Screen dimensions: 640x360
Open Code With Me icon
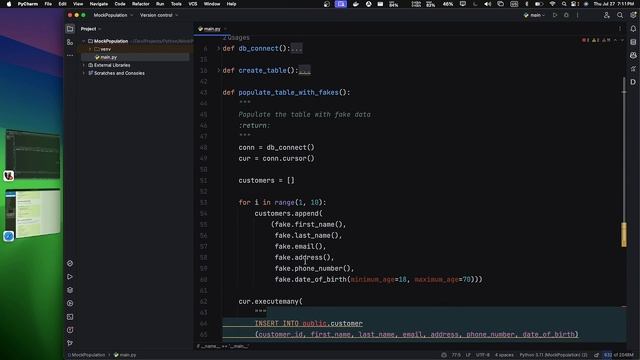[607, 15]
